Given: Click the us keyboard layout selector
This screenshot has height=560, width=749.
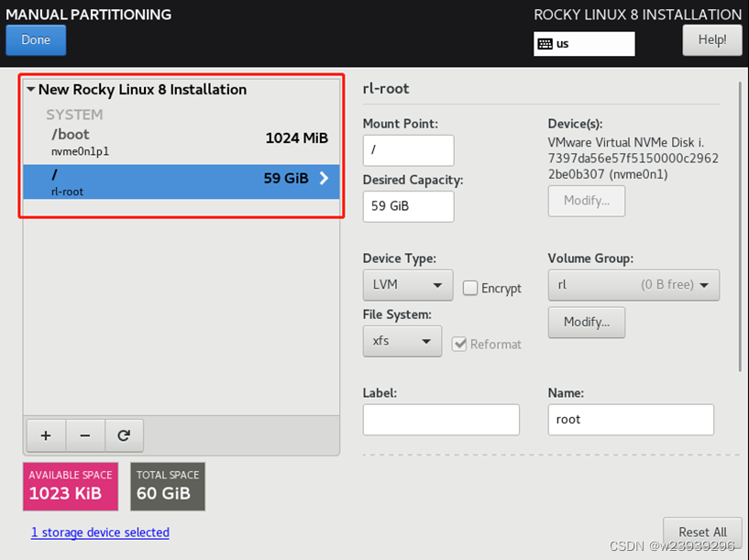Looking at the screenshot, I should click(584, 44).
